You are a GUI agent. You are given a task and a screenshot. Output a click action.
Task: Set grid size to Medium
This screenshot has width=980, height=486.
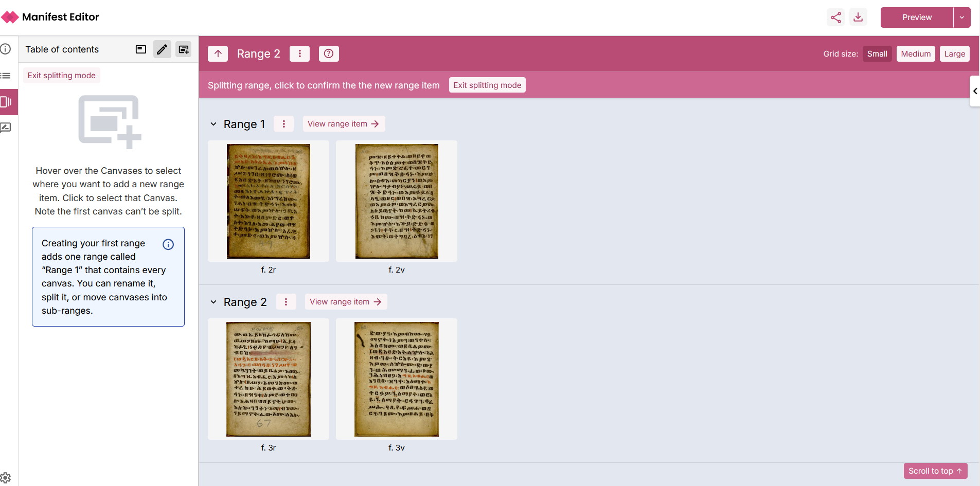click(915, 54)
